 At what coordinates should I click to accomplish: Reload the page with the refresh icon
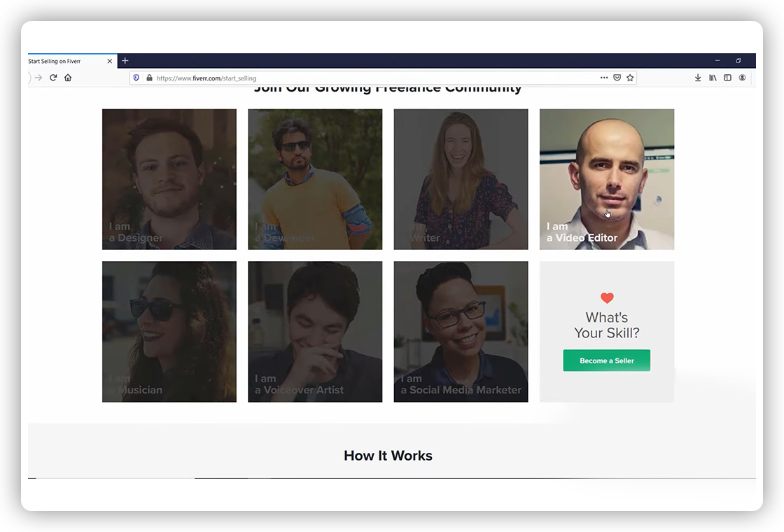(53, 78)
